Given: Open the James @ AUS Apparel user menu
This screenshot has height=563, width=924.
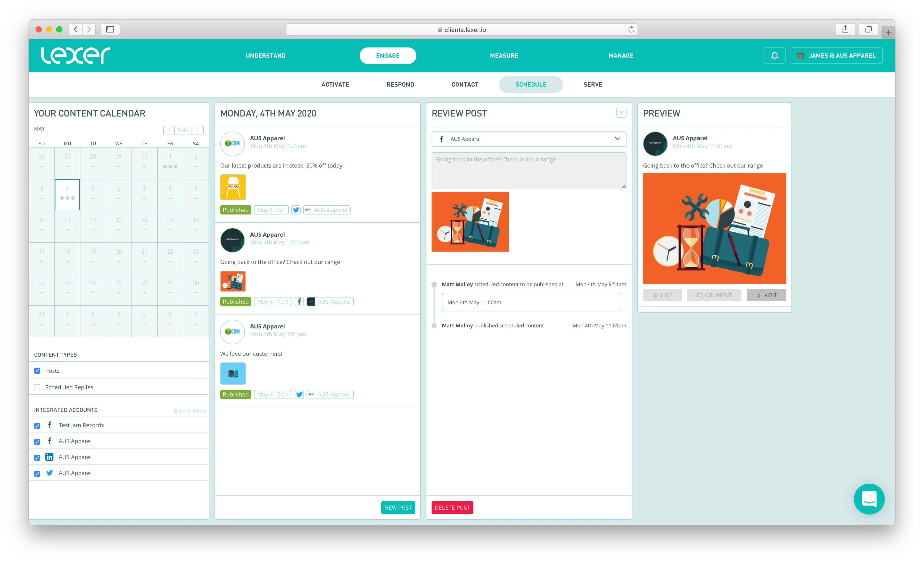Looking at the screenshot, I should (836, 55).
